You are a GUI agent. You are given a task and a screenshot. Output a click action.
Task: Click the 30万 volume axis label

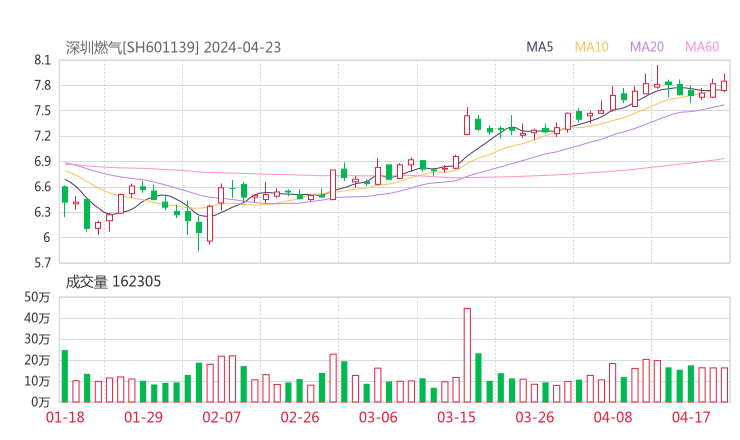click(x=37, y=339)
